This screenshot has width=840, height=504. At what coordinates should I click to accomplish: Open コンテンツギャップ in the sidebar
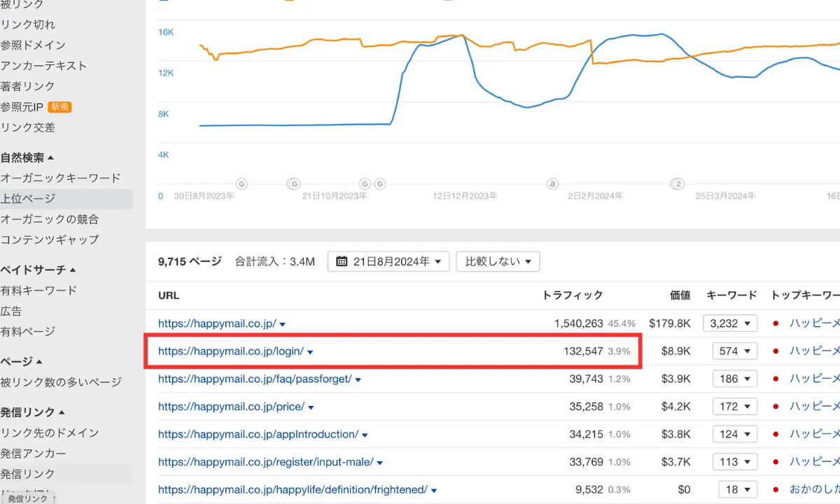(49, 239)
